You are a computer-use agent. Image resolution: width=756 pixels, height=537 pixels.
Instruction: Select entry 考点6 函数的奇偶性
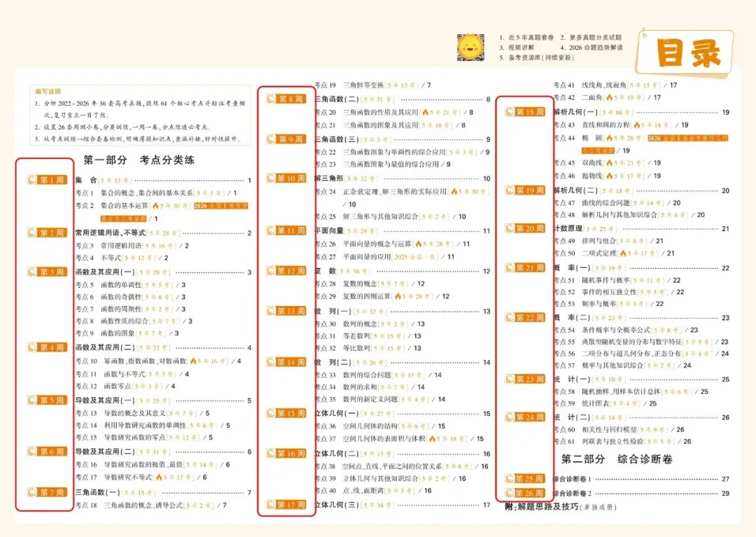131,297
